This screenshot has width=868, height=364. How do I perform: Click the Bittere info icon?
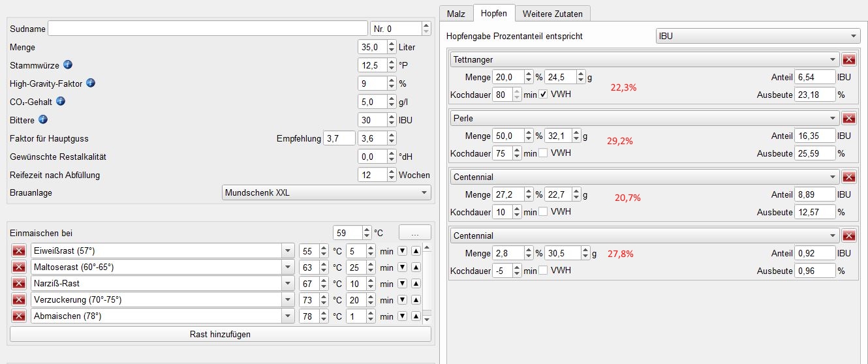point(42,119)
